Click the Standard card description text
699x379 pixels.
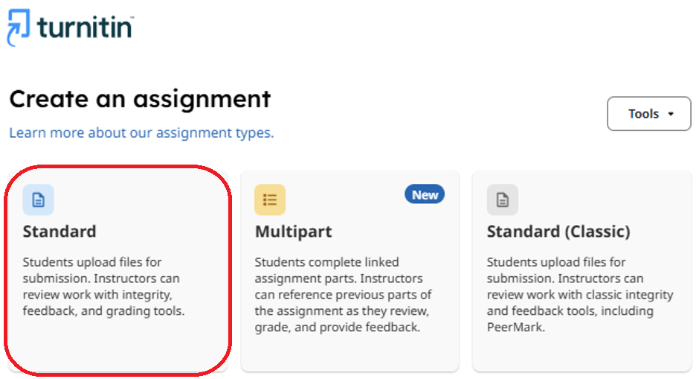104,286
